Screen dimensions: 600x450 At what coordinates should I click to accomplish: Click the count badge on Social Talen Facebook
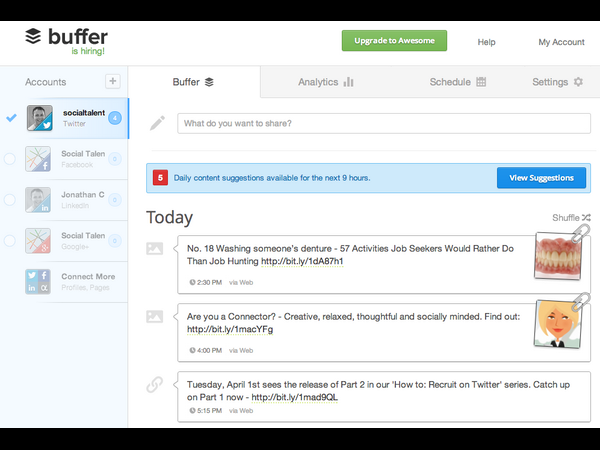tap(115, 159)
